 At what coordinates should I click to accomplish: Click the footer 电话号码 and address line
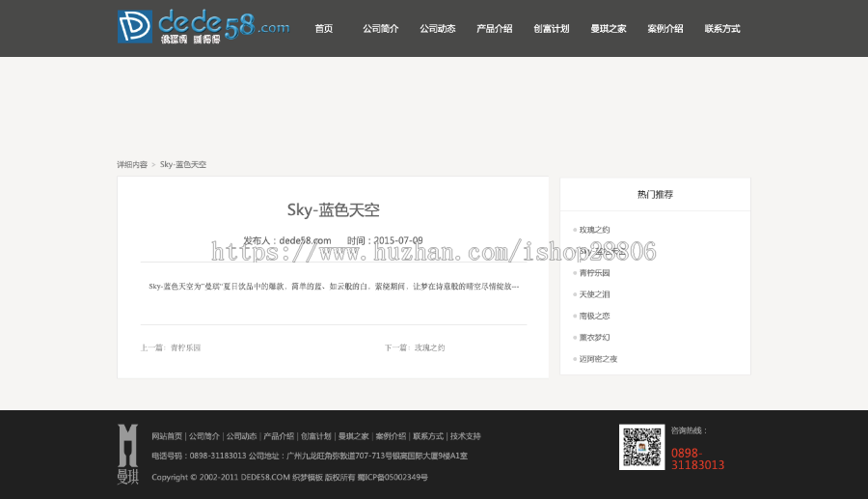coord(310,456)
